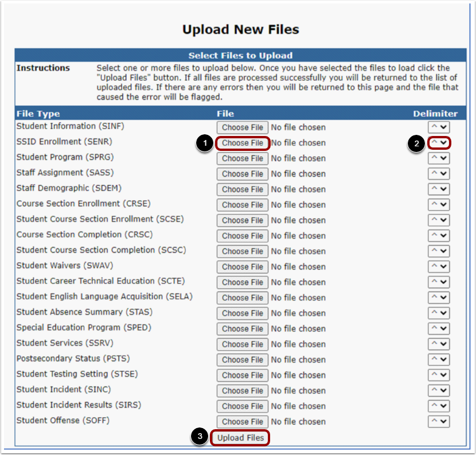The height and width of the screenshot is (455, 476).
Task: Open the delimiter dropdown for Course Section Completion (CRSC)
Action: click(439, 235)
